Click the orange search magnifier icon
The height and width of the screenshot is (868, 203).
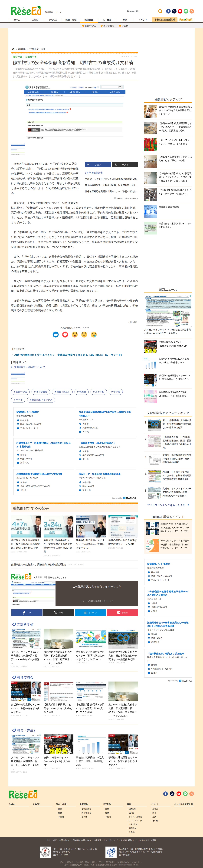coord(160,11)
